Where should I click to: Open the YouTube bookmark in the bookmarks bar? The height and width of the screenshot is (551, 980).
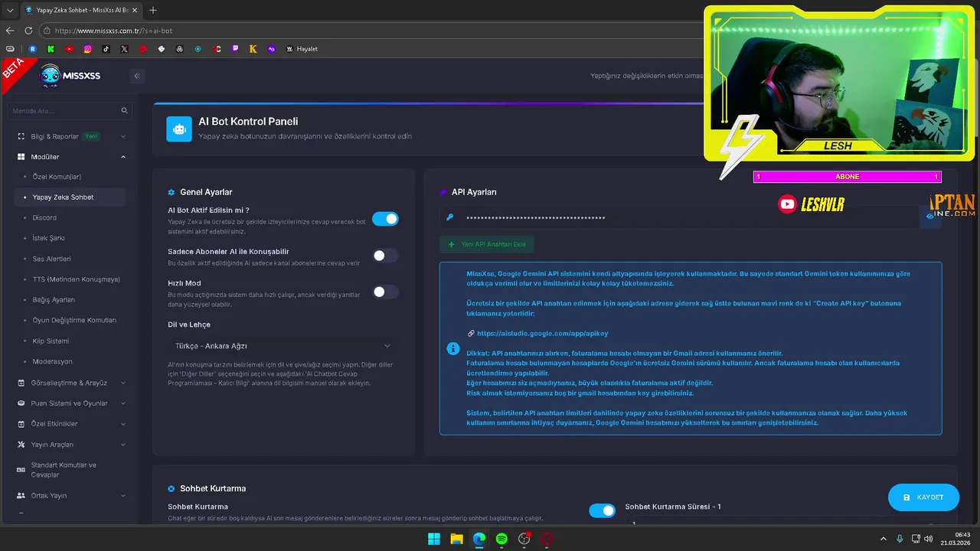(x=70, y=49)
